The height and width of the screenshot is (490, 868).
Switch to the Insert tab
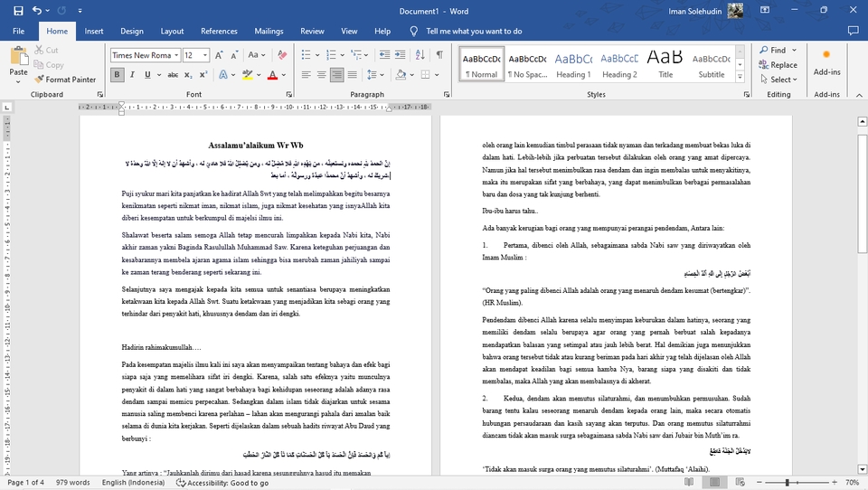93,31
